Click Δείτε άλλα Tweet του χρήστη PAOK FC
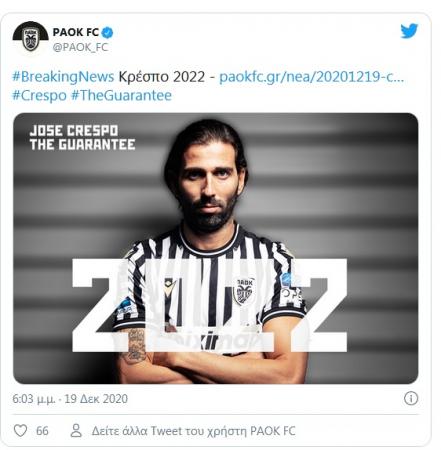The width and height of the screenshot is (441, 450). coord(194,431)
